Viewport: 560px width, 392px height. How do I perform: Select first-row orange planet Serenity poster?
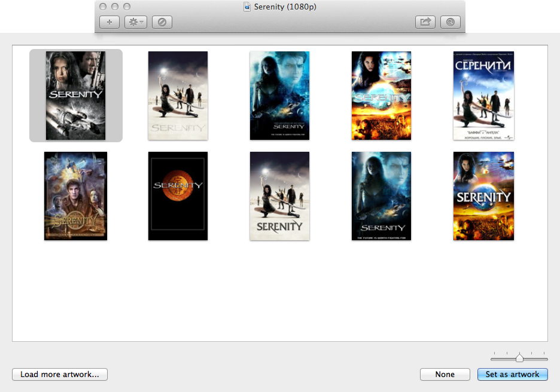pyautogui.click(x=382, y=96)
